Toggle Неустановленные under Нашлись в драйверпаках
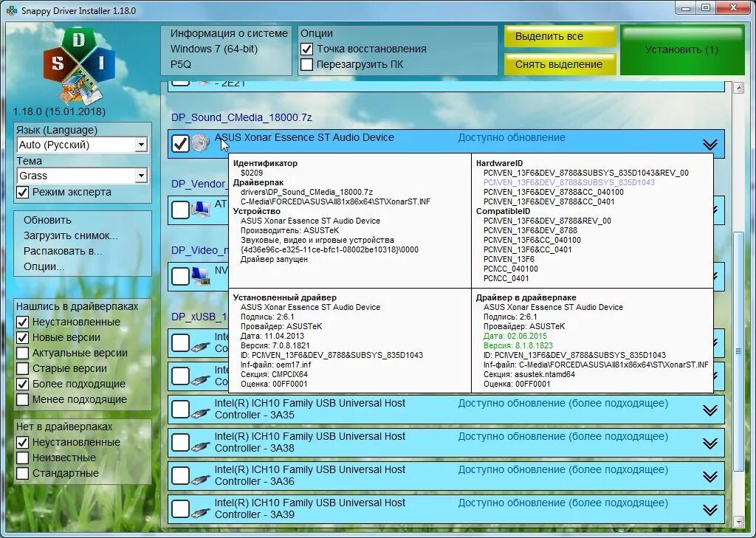756x538 pixels. (22, 322)
